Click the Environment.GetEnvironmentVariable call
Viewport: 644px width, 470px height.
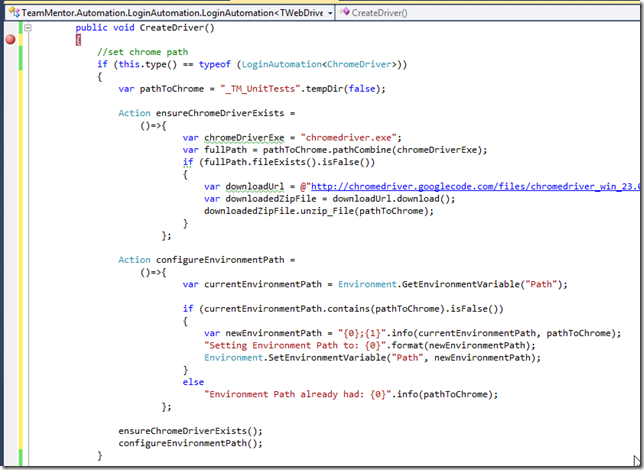click(452, 284)
